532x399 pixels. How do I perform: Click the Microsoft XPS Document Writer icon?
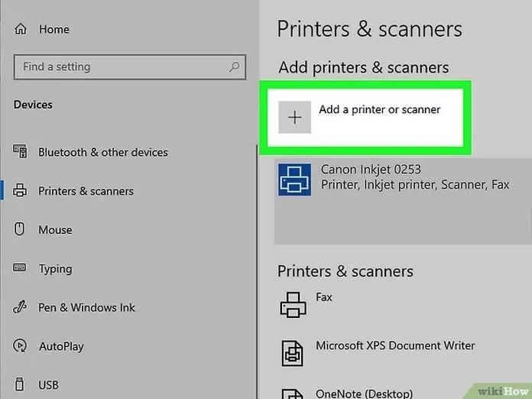[x=293, y=352]
